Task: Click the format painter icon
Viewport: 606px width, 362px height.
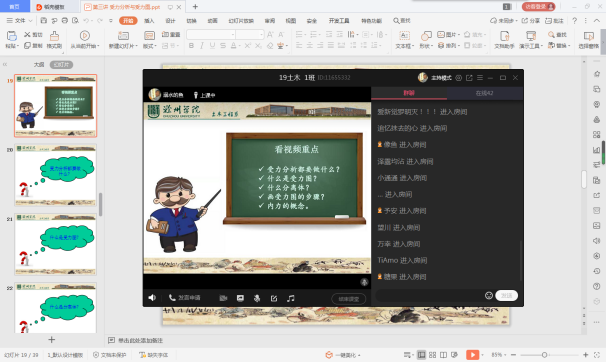Action: click(54, 36)
